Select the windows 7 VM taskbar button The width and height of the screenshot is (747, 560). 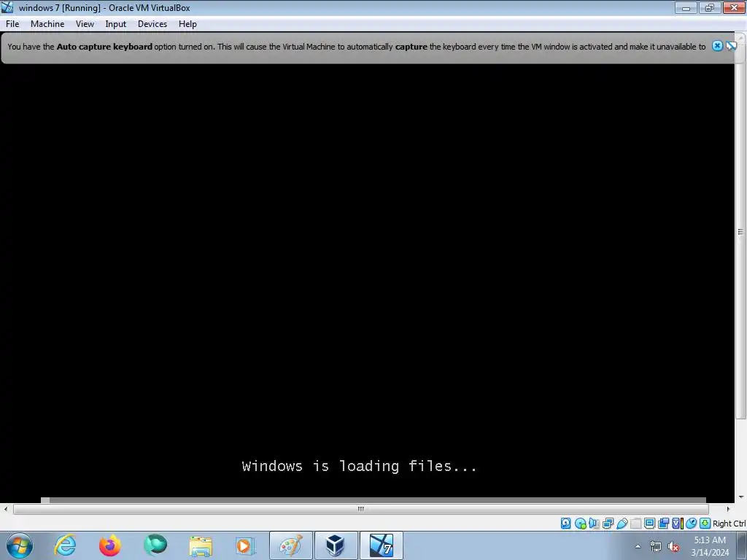click(381, 545)
